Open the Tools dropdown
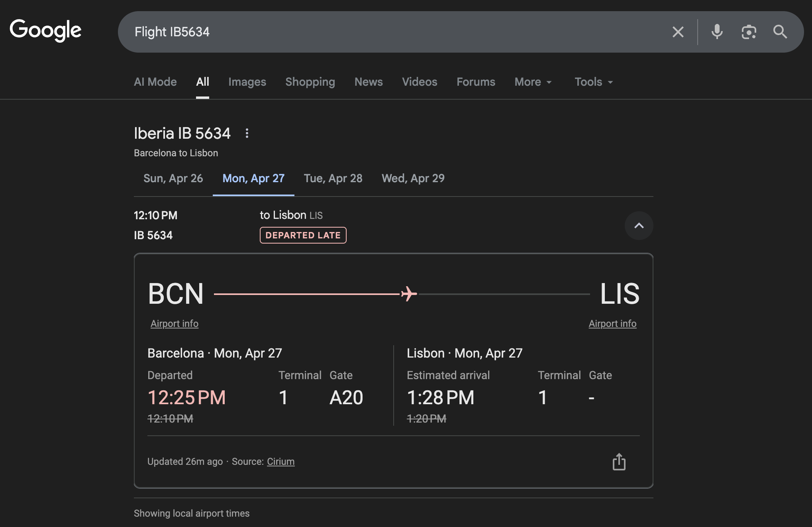812x527 pixels. (x=593, y=82)
